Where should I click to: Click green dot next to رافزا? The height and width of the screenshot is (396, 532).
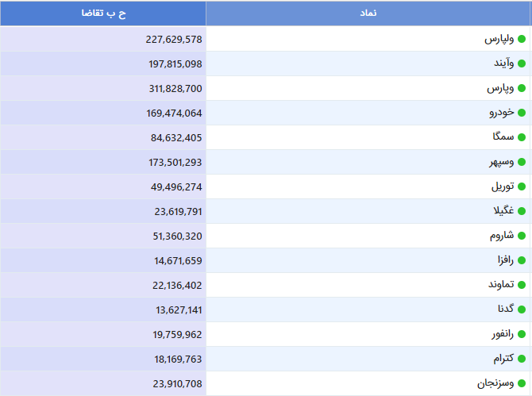coord(522,260)
